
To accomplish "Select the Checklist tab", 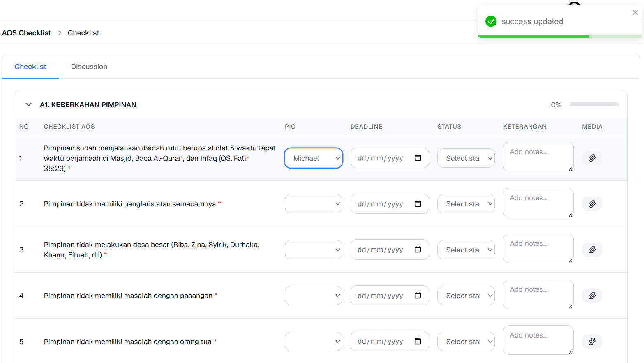I will coord(30,67).
